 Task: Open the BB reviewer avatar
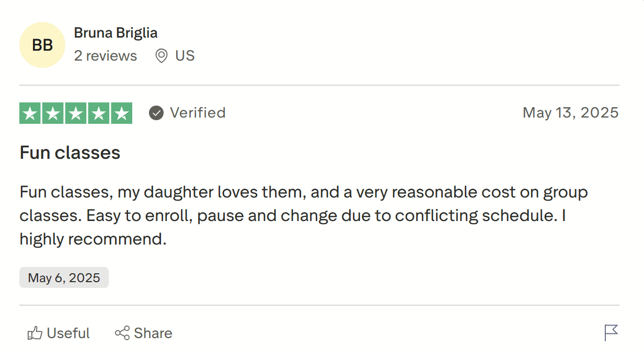point(42,45)
